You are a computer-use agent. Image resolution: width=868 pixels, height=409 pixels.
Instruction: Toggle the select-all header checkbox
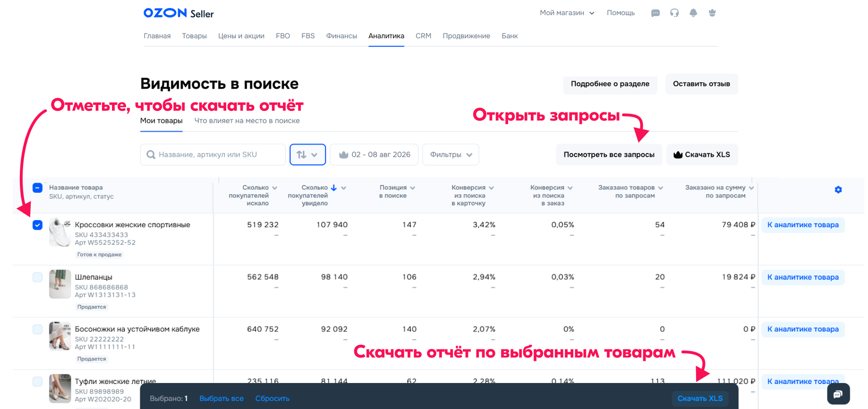click(38, 187)
